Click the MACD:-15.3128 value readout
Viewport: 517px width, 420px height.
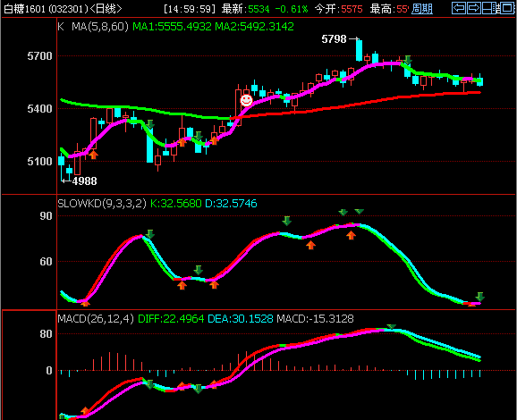point(315,319)
